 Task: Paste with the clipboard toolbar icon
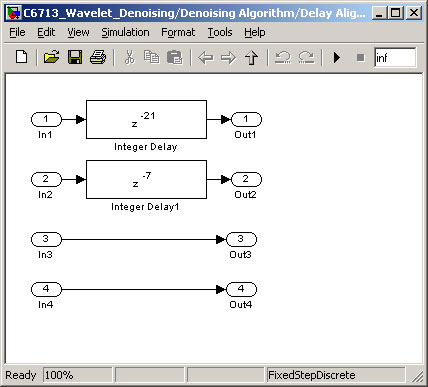174,57
